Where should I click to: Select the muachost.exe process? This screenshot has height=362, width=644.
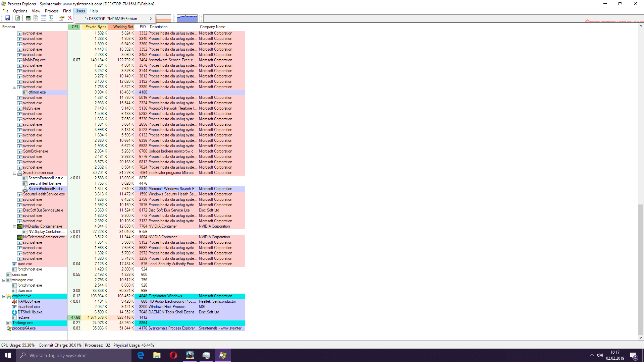click(29, 307)
